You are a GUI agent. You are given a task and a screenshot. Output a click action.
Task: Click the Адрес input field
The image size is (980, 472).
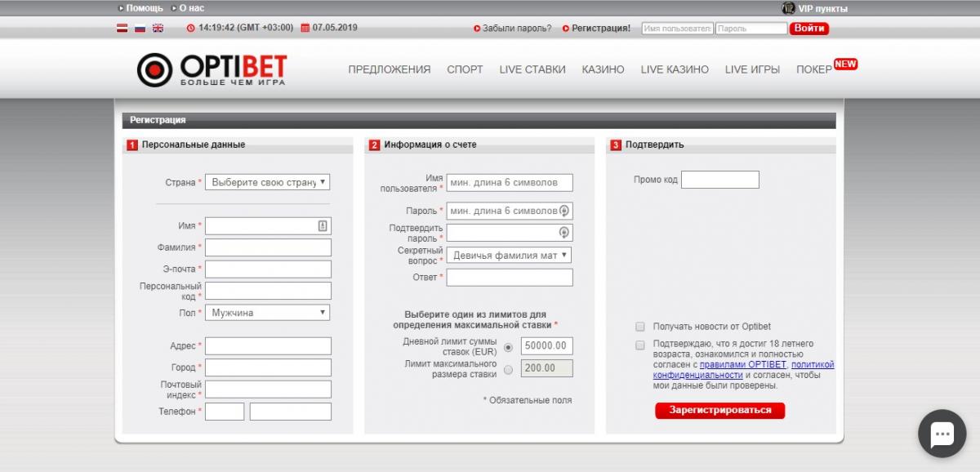coord(268,346)
